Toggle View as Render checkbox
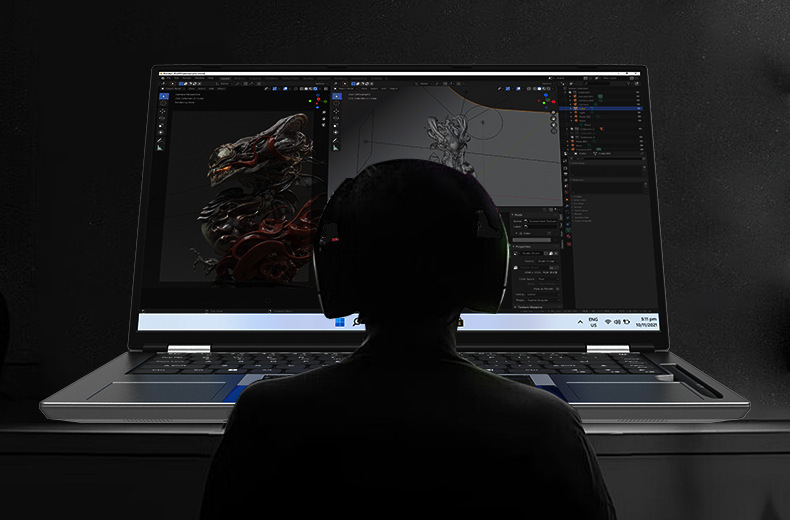 click(558, 289)
